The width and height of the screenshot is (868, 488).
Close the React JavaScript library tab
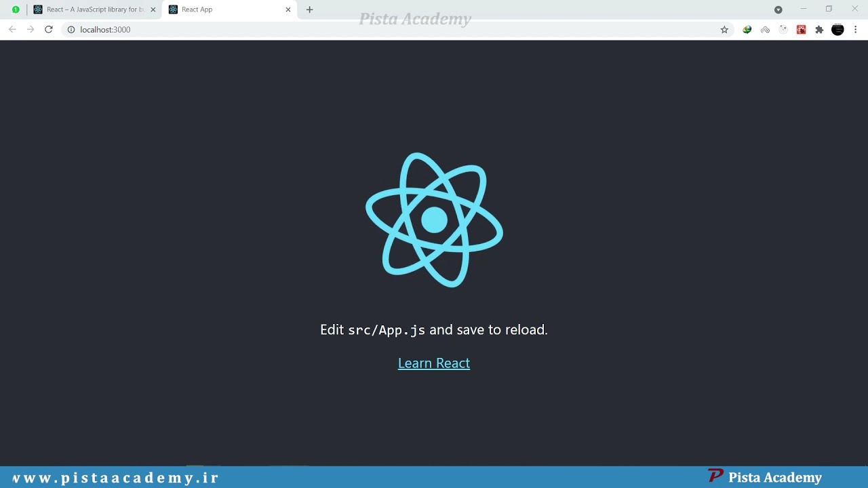point(153,9)
